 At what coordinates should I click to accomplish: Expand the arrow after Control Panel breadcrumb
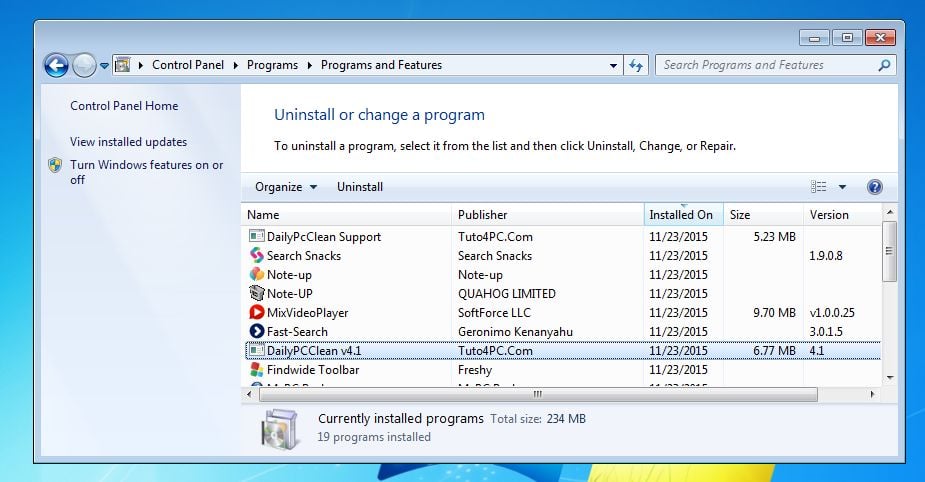pos(235,65)
